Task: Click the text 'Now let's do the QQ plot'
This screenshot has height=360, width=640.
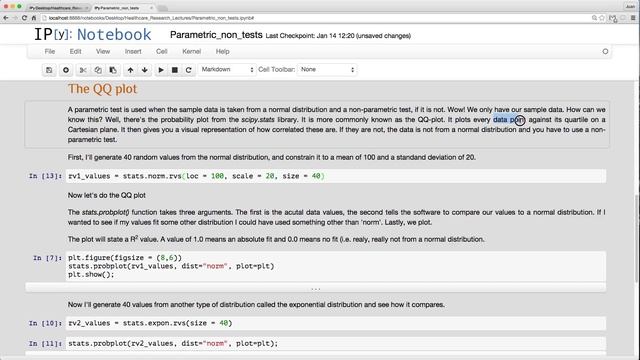Action: point(107,196)
